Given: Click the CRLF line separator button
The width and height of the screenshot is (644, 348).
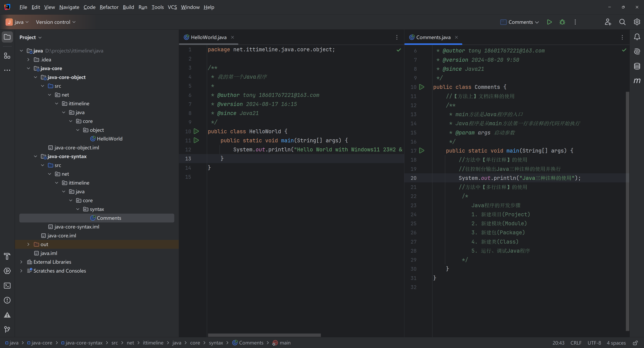Looking at the screenshot, I should pyautogui.click(x=576, y=343).
